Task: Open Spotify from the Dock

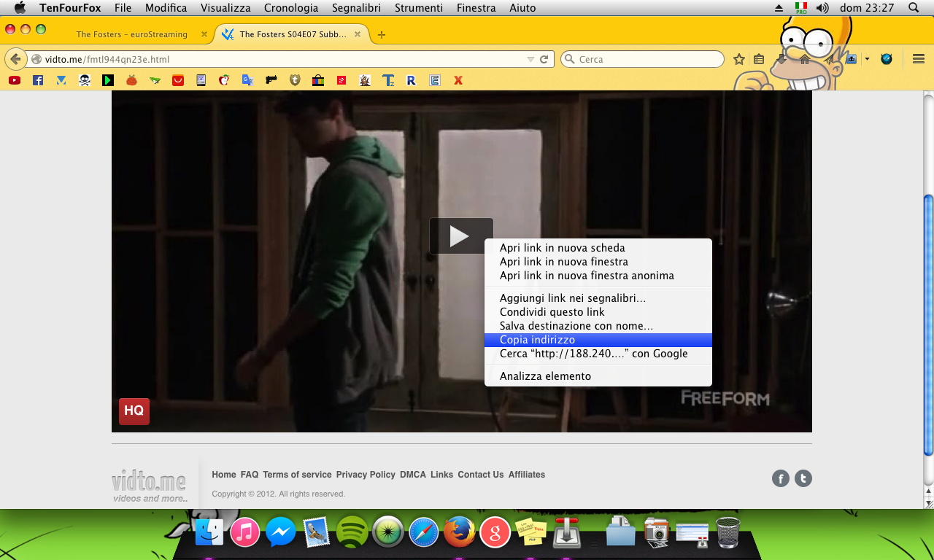Action: (x=352, y=532)
